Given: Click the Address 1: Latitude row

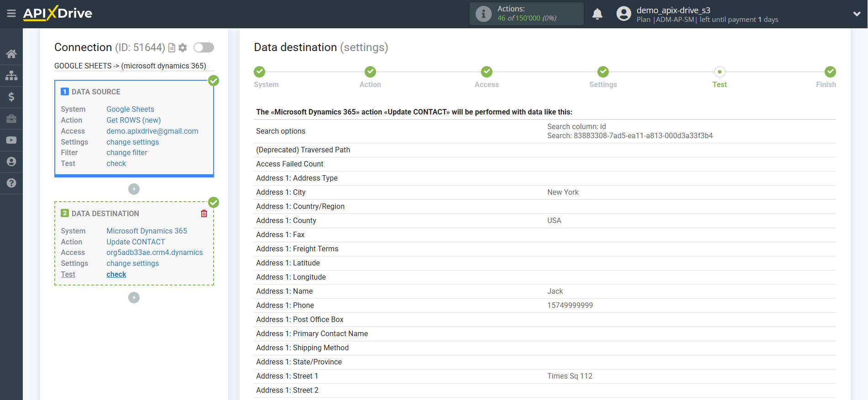Looking at the screenshot, I should [545, 263].
